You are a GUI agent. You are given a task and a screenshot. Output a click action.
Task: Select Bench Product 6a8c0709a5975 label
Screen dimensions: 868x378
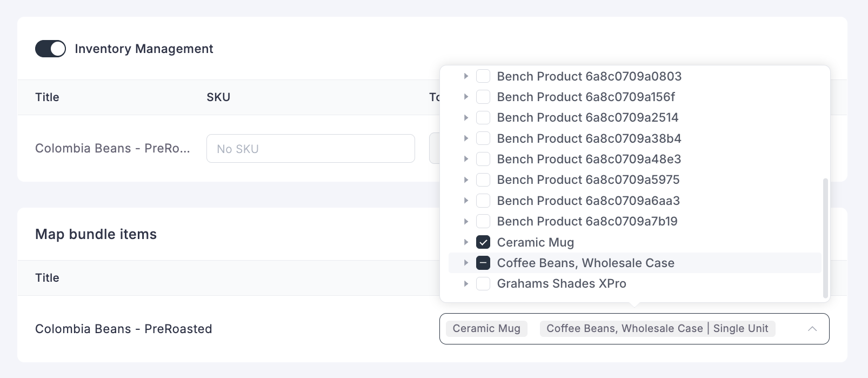click(x=588, y=180)
